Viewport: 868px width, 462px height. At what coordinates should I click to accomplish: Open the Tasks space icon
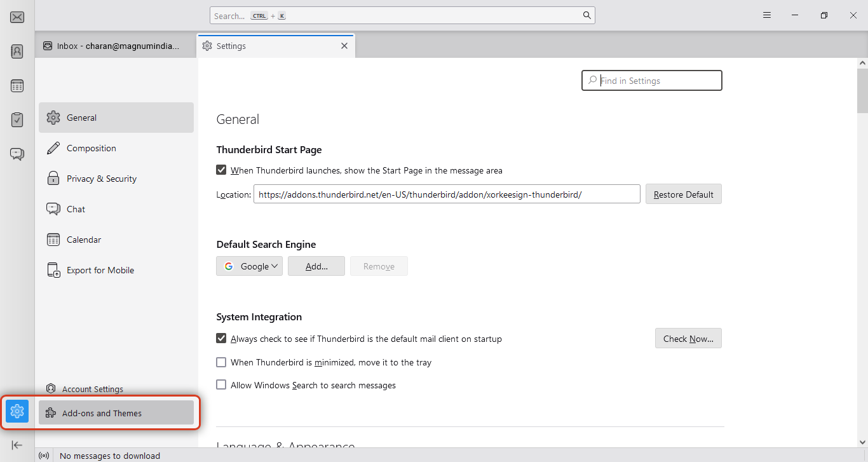pyautogui.click(x=17, y=119)
